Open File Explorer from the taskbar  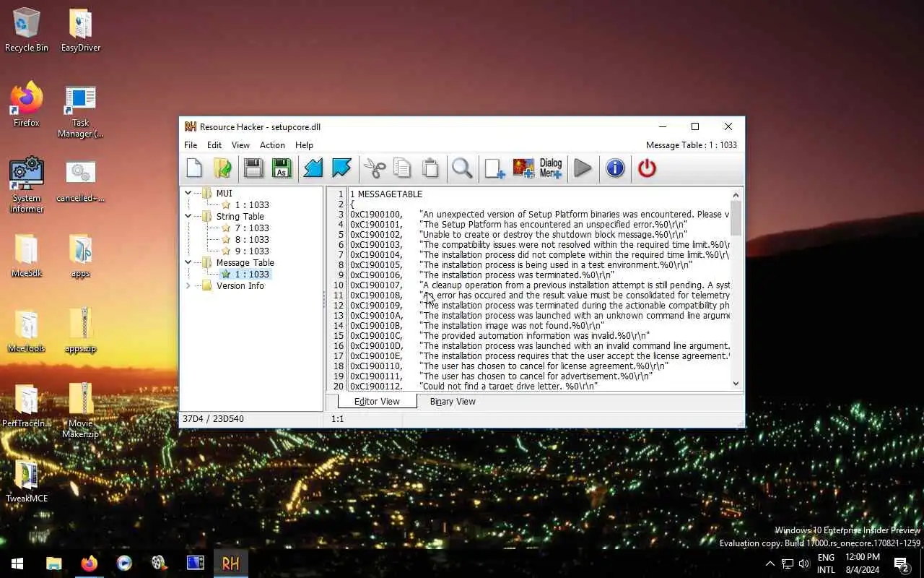(x=54, y=564)
